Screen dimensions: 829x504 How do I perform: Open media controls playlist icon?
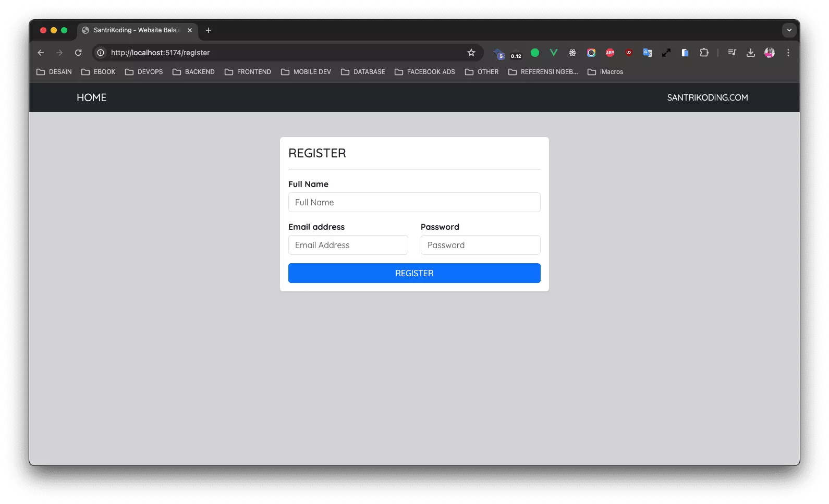tap(732, 53)
